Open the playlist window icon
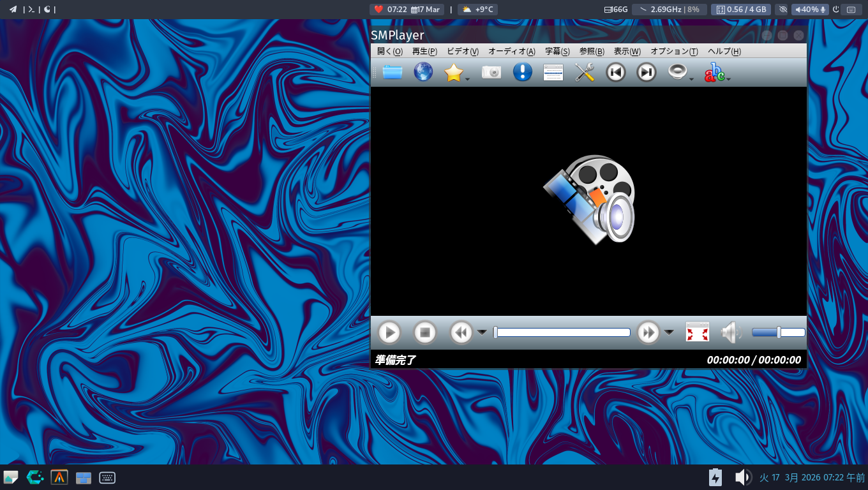Image resolution: width=868 pixels, height=490 pixels. (x=553, y=72)
